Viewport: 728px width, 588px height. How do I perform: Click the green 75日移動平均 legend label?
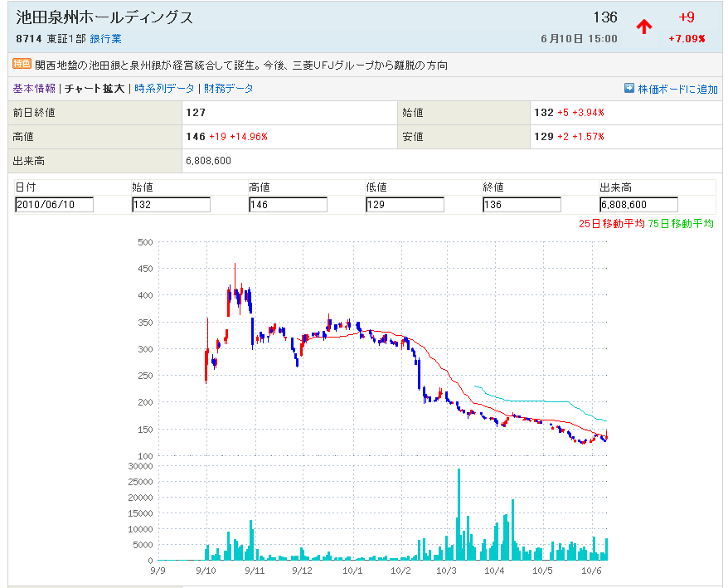pyautogui.click(x=680, y=224)
